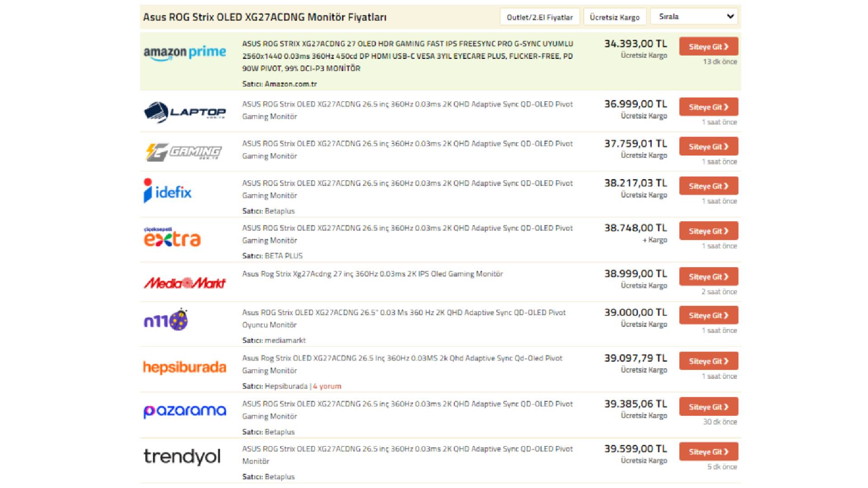This screenshot has height=488, width=868.
Task: Open the hepsiburada product title link
Action: (x=402, y=364)
